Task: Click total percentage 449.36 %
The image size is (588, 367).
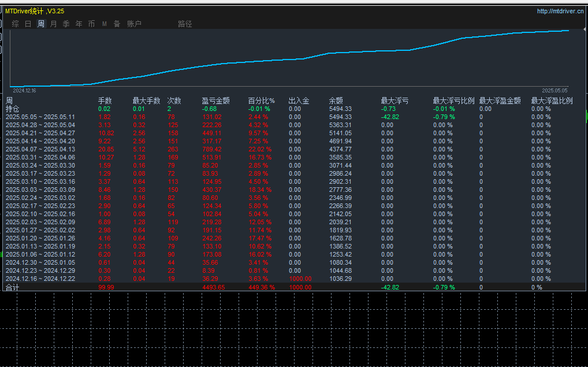Action: (x=262, y=287)
